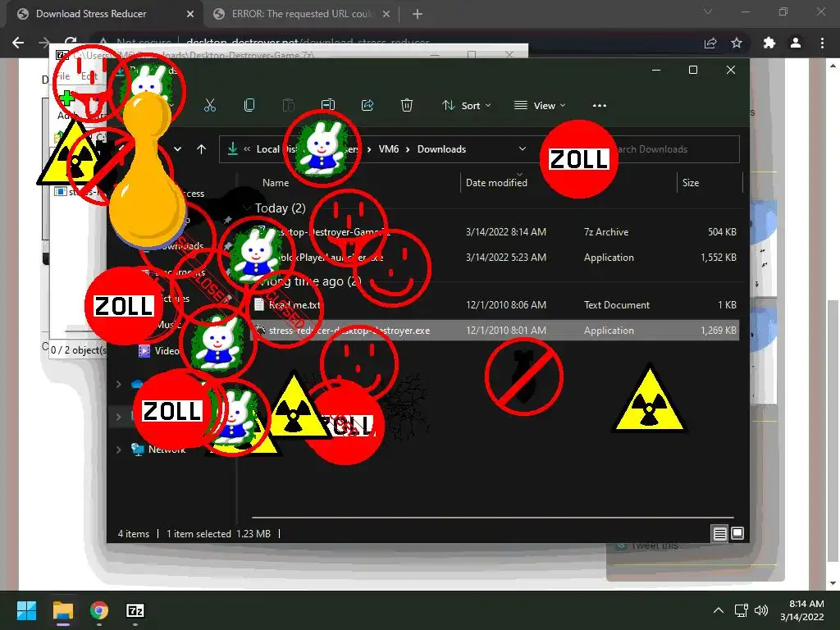Switch to large thumbnails view layout icon

737,533
